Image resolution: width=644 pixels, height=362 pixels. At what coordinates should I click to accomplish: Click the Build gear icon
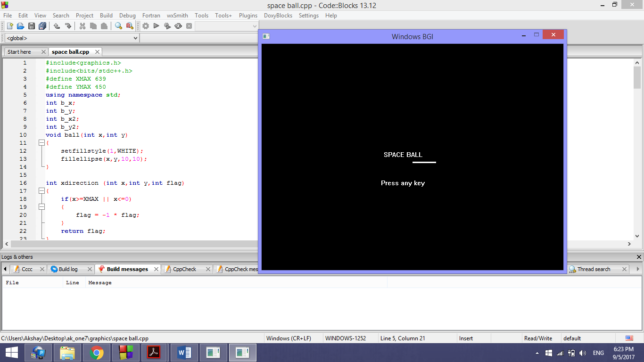coord(146,26)
